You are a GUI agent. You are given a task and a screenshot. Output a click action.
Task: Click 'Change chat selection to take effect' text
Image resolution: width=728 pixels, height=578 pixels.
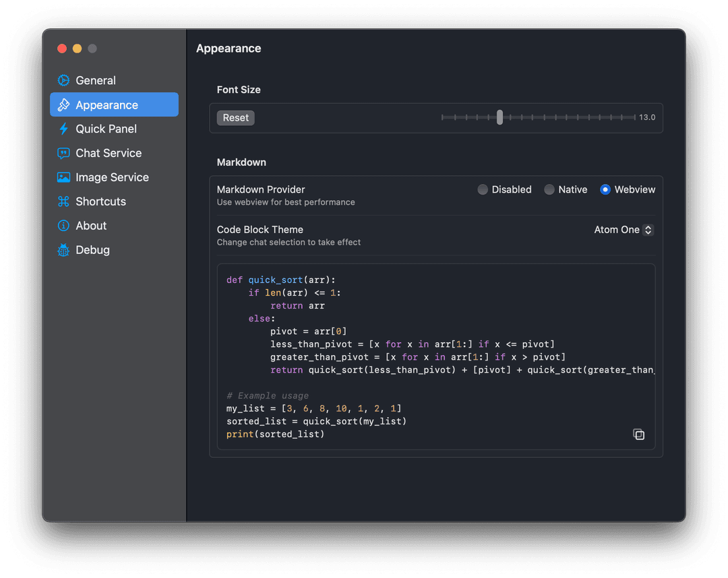click(x=289, y=242)
